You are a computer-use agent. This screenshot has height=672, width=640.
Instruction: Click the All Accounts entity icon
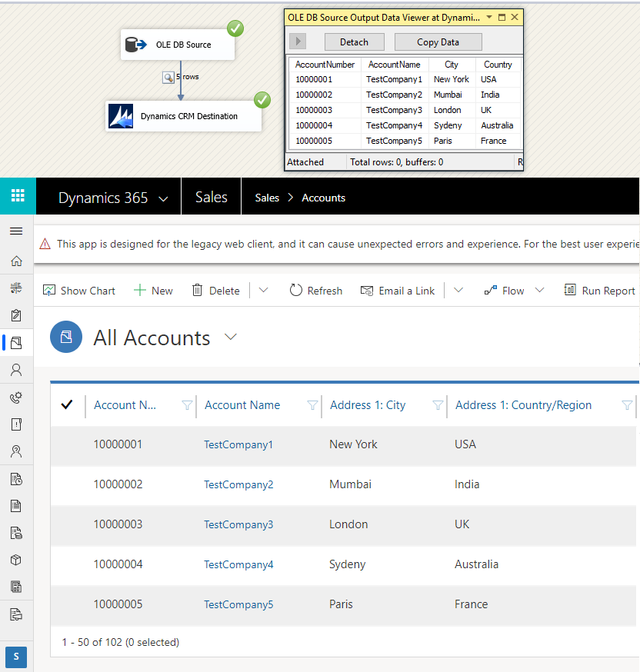point(66,337)
